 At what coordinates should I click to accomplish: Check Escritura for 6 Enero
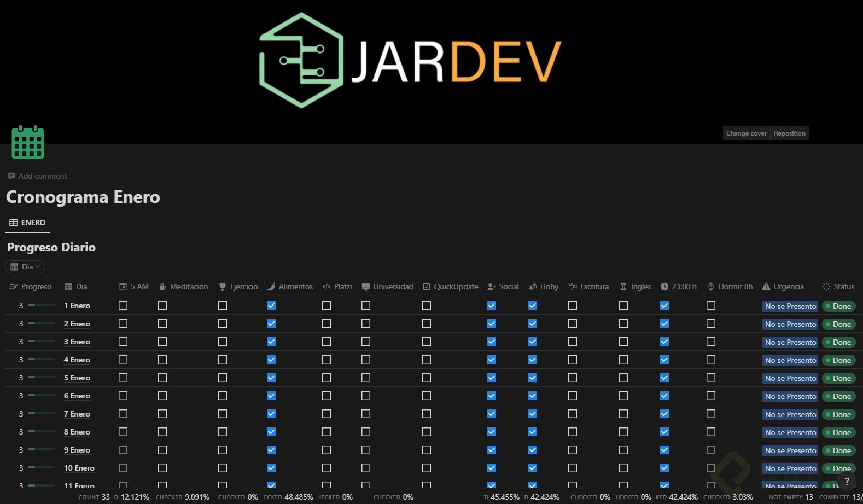click(573, 396)
